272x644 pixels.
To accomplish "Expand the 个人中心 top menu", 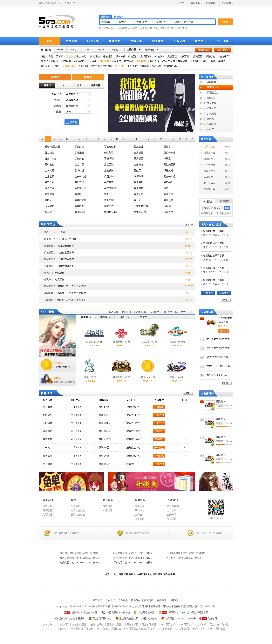I will (181, 3).
